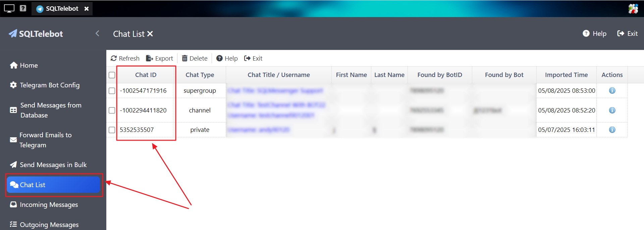Viewport: 644px width, 230px height.
Task: Click the Refresh toolbar button
Action: [x=125, y=59]
